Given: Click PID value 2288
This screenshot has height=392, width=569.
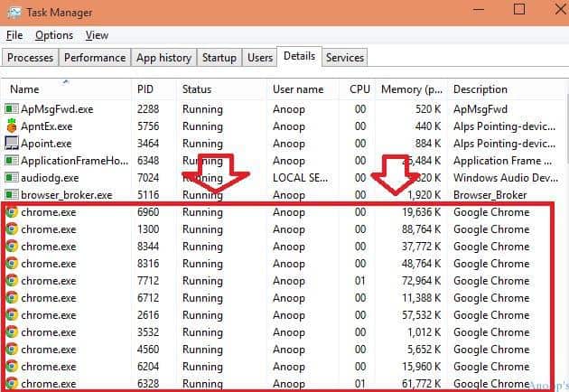Looking at the screenshot, I should pyautogui.click(x=148, y=109).
